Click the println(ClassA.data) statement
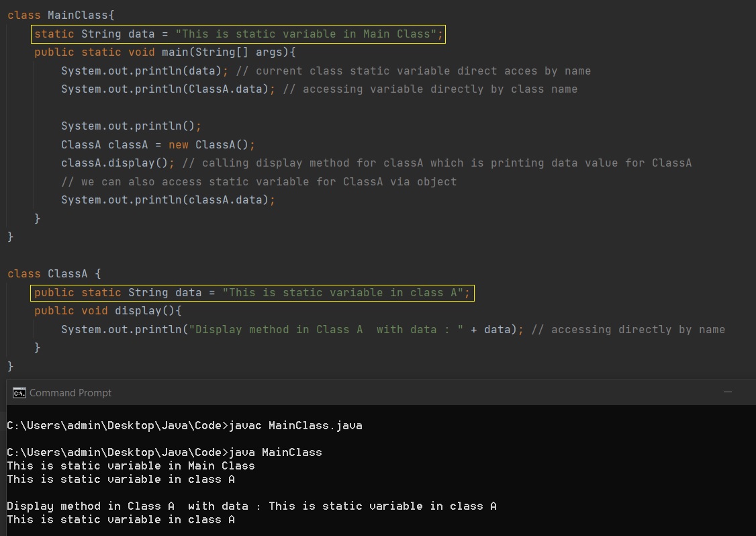 (165, 89)
